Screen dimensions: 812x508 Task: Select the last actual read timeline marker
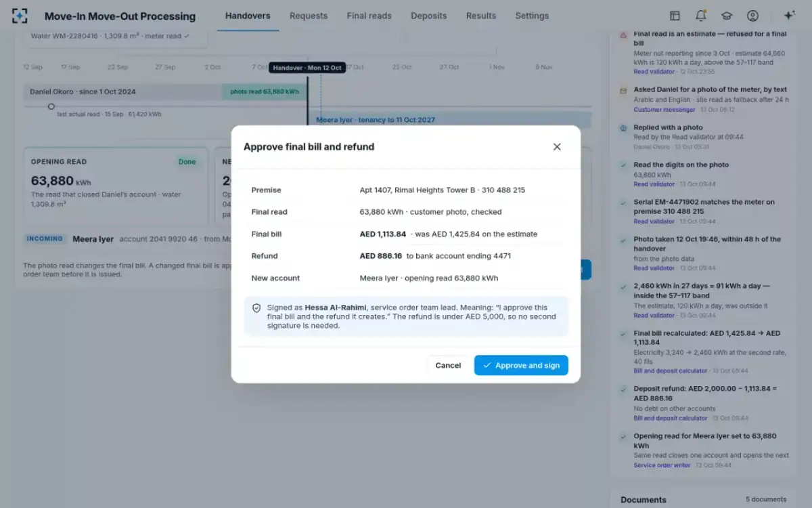(x=51, y=106)
